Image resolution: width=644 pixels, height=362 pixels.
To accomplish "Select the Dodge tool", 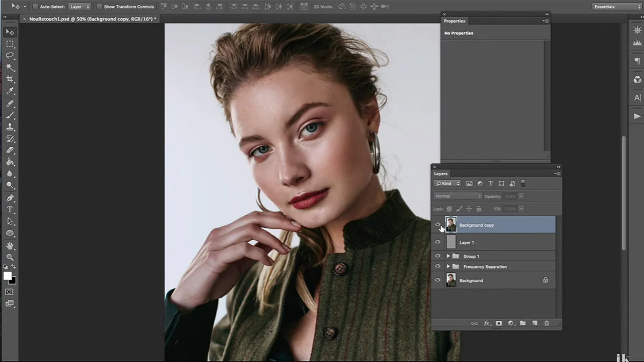I will pos(10,186).
